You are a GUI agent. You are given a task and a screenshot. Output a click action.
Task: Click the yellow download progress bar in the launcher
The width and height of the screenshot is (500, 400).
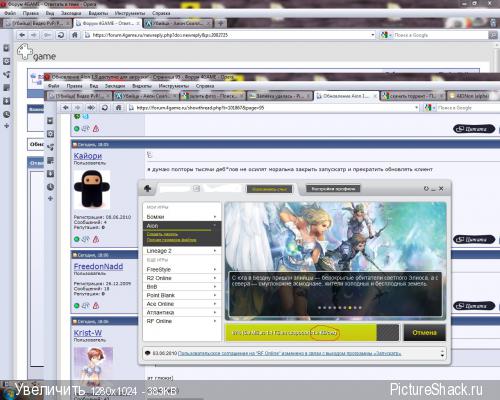pyautogui.click(x=301, y=333)
